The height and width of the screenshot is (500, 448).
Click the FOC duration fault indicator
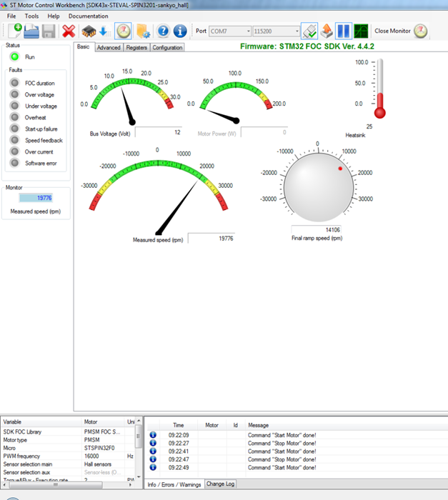click(x=14, y=83)
